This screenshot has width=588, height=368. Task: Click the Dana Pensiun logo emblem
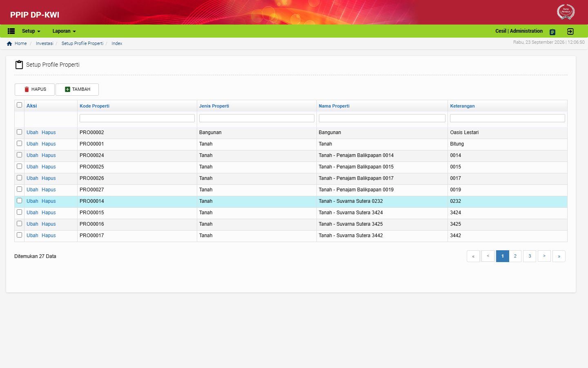[566, 12]
